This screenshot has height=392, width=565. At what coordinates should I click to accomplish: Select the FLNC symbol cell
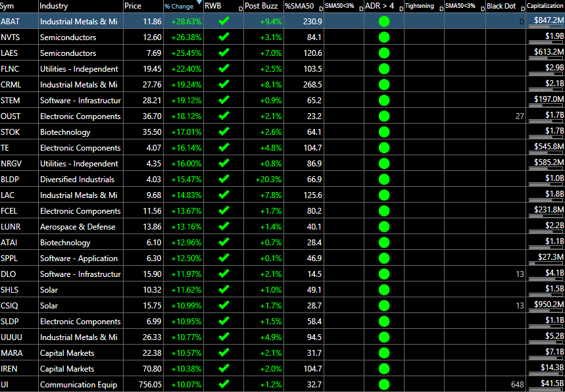pyautogui.click(x=19, y=69)
